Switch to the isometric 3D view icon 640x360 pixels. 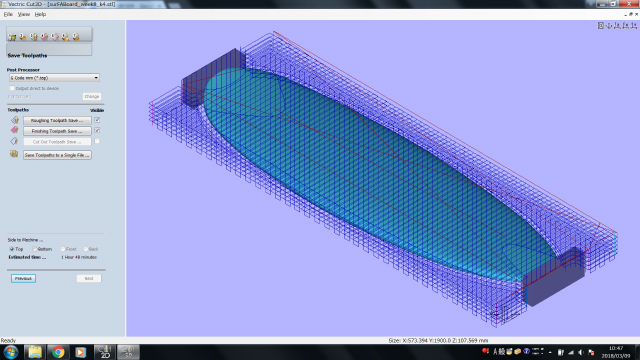609,26
